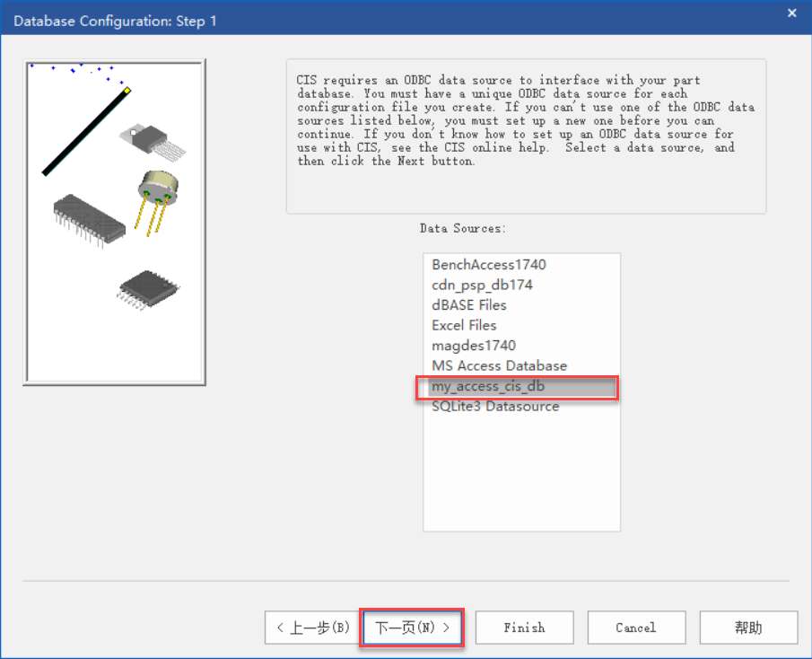Open help with the 帮助 button

pyautogui.click(x=748, y=628)
